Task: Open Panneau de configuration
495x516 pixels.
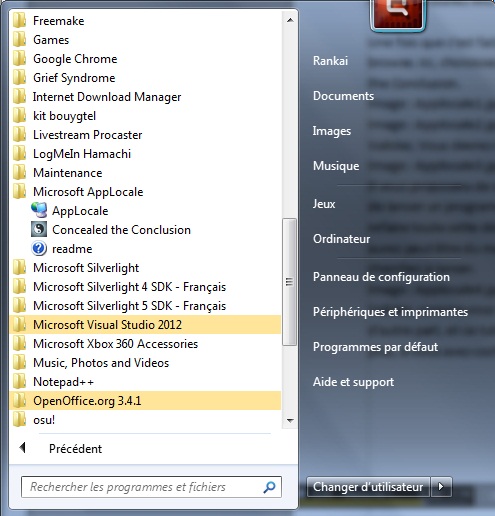Action: tap(381, 277)
